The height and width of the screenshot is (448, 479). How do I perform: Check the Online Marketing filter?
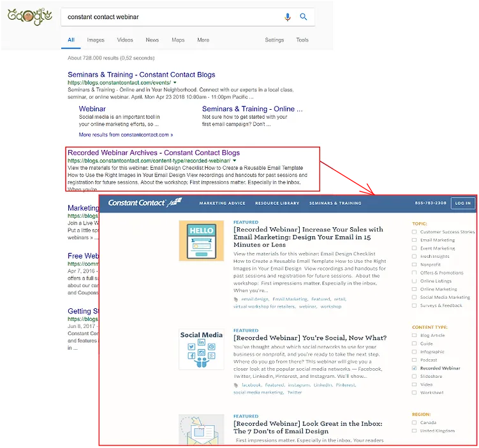(414, 289)
